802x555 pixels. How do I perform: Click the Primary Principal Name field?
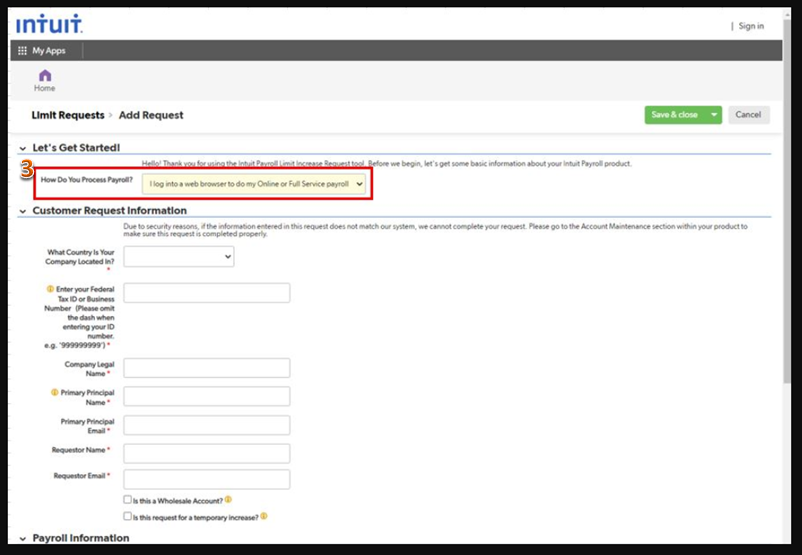[207, 396]
